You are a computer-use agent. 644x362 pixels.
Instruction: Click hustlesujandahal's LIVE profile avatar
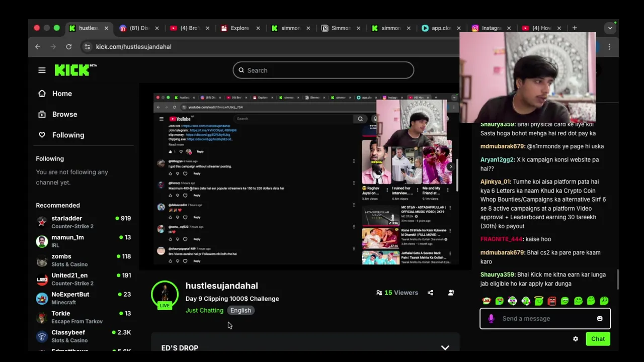[165, 294]
